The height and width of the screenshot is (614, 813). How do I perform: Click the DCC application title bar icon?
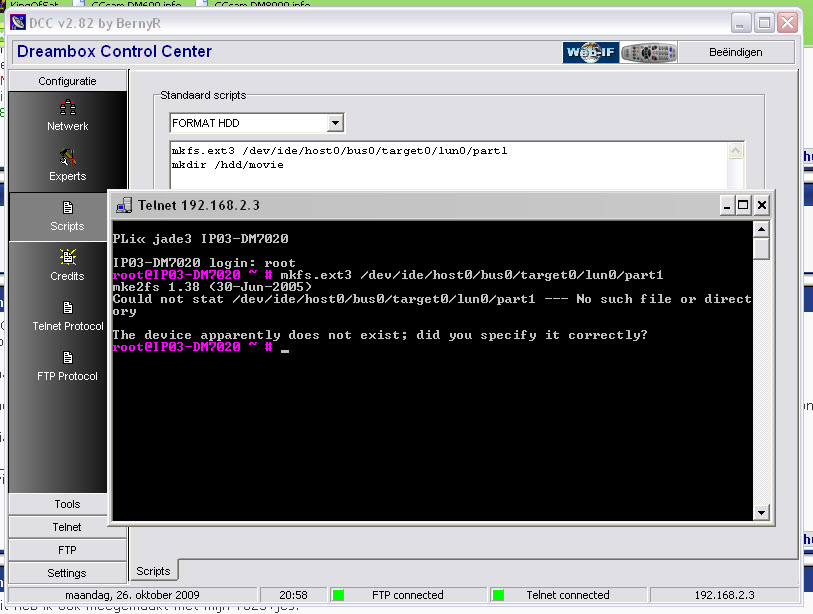click(x=18, y=23)
